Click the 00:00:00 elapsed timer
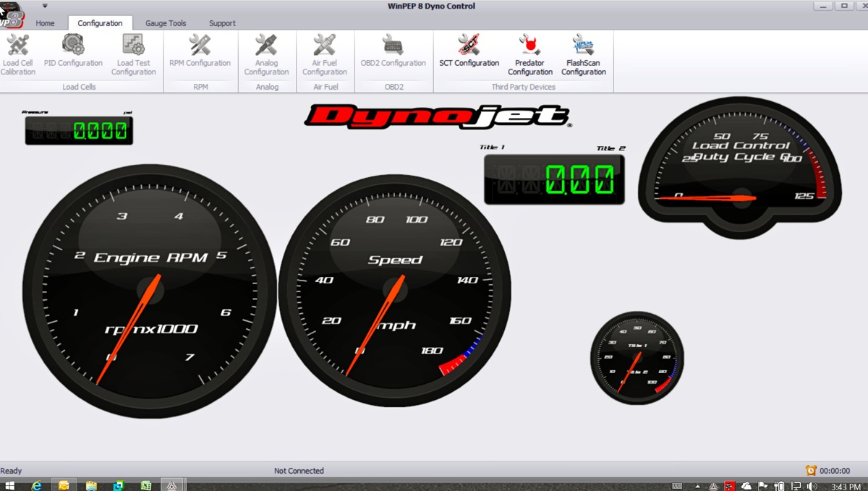868x491 pixels. [x=835, y=471]
